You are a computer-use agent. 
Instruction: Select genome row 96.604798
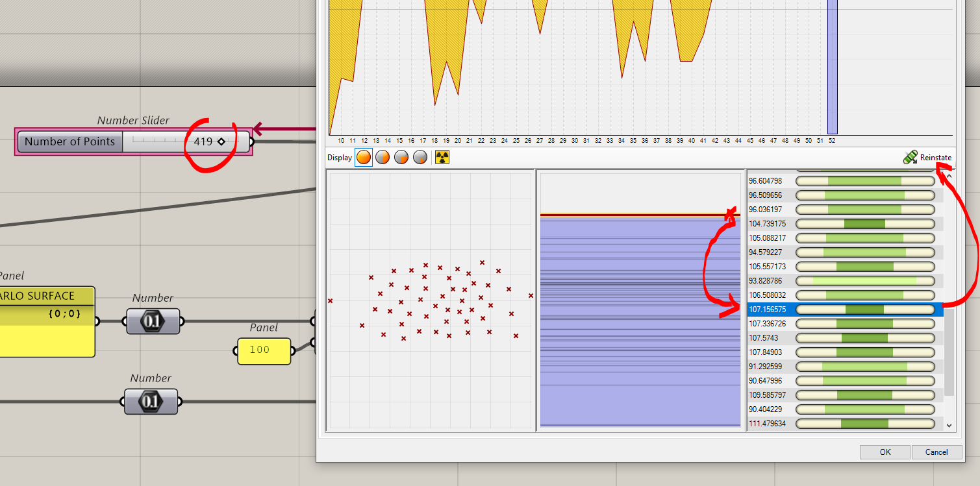point(845,181)
